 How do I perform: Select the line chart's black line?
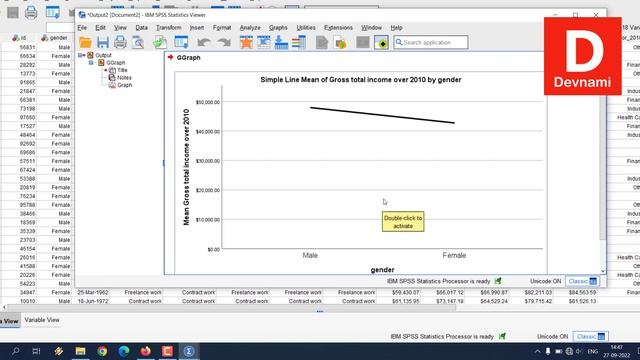pyautogui.click(x=382, y=115)
